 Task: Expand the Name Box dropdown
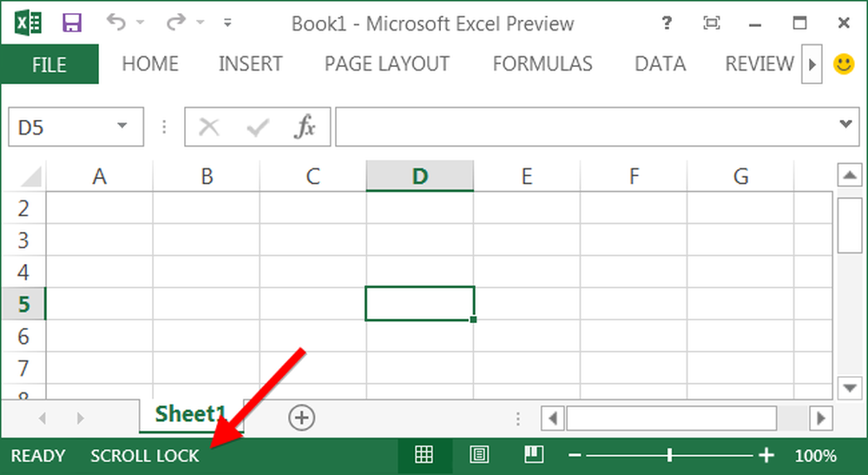(122, 126)
